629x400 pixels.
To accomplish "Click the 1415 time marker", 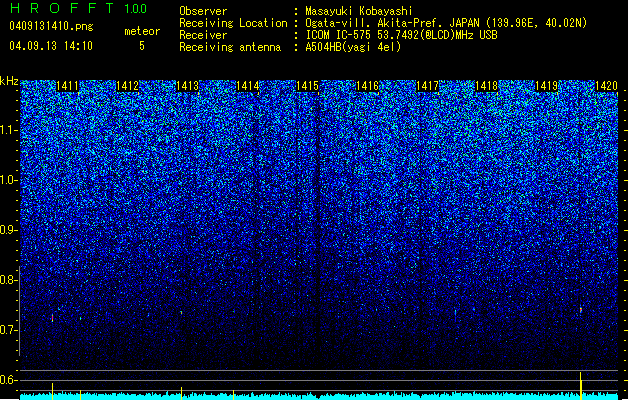I will click(307, 86).
